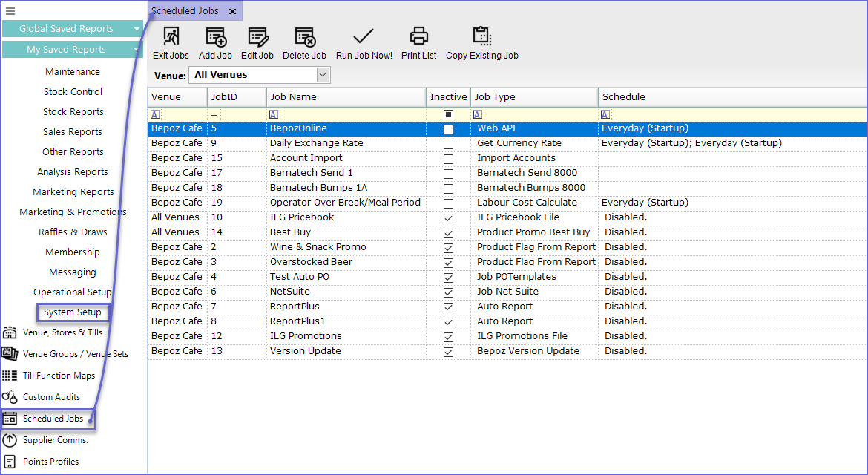Uncheck Inactive for ILG Pricebook job
Screen dimensions: 868x475
[x=448, y=218]
